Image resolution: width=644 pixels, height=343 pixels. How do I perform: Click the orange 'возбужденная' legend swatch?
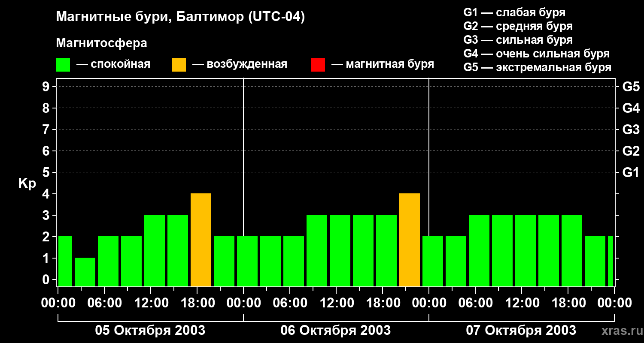point(179,65)
